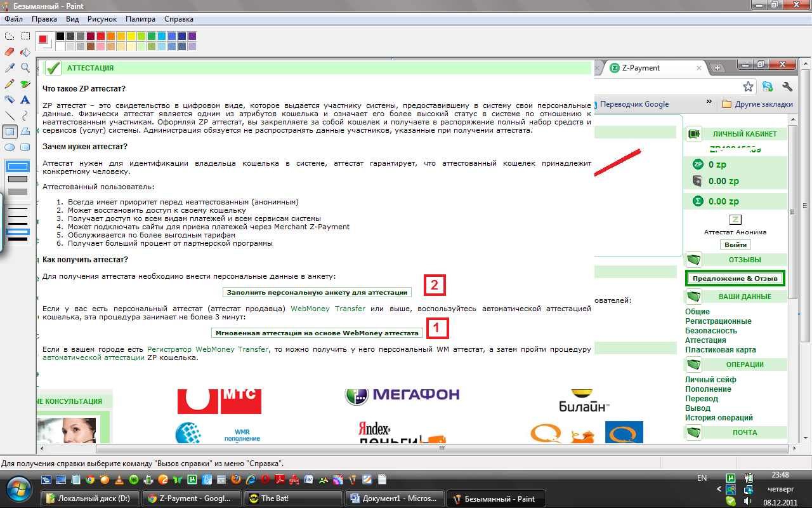This screenshot has width=812, height=508.
Task: Switch to 'Локальный диск (D:)' taskbar button
Action: click(89, 498)
